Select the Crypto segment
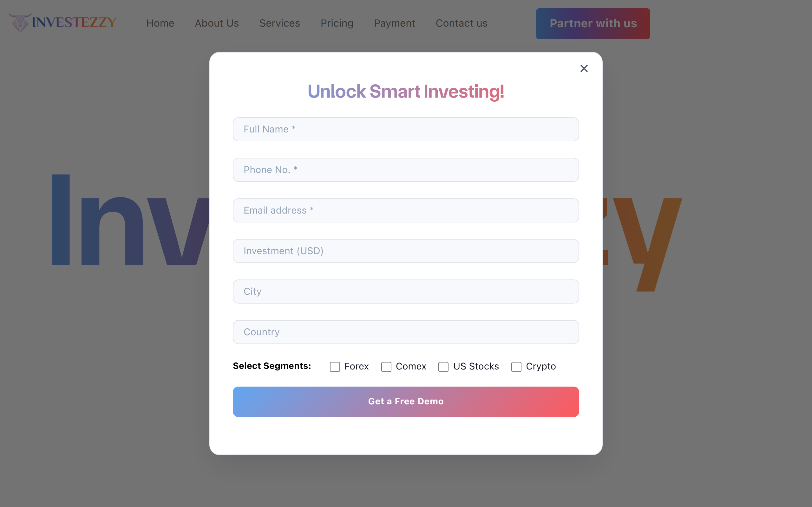 [x=516, y=367]
